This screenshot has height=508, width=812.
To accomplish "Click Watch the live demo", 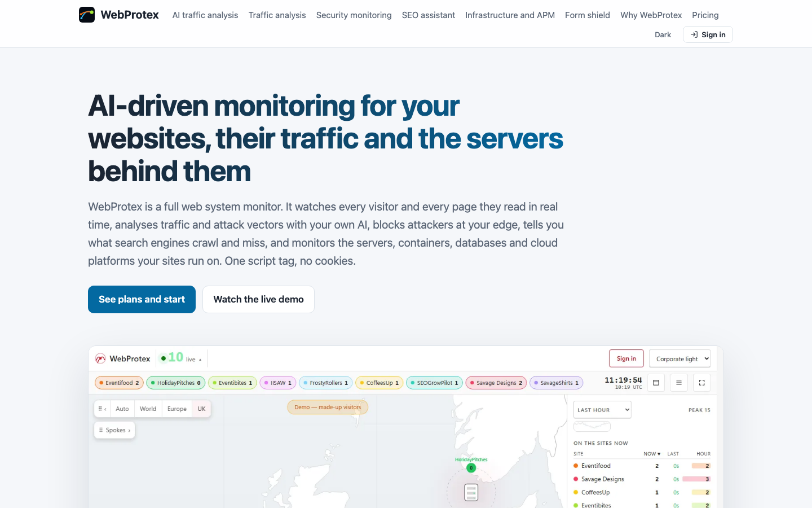I will 258,299.
